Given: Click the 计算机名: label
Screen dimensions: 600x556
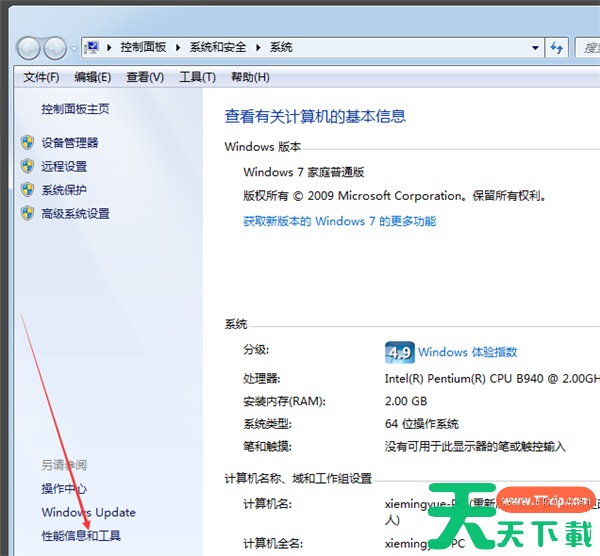Looking at the screenshot, I should point(267,504).
